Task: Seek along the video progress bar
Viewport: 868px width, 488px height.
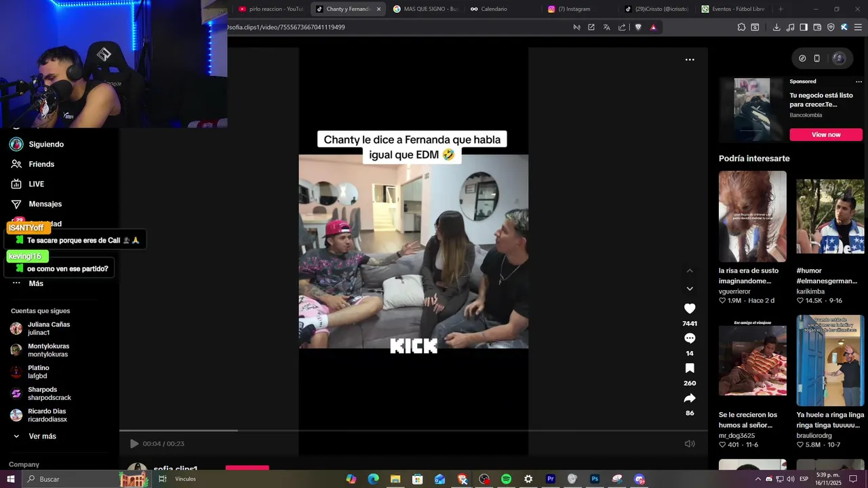Action: [414, 430]
